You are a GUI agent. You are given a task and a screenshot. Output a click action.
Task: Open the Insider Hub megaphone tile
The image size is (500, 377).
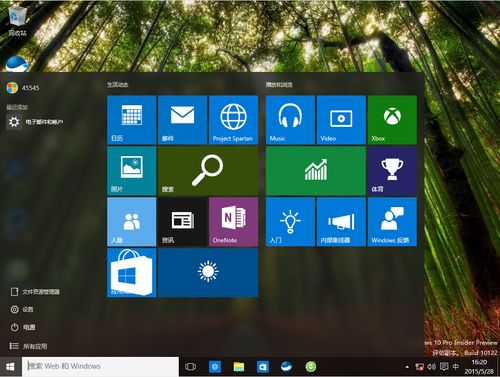click(x=341, y=222)
